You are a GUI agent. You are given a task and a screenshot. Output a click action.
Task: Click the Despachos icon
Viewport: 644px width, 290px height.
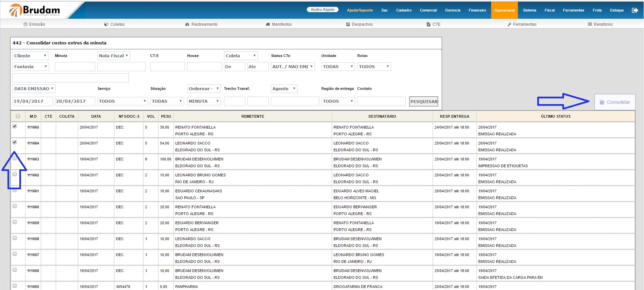click(348, 24)
